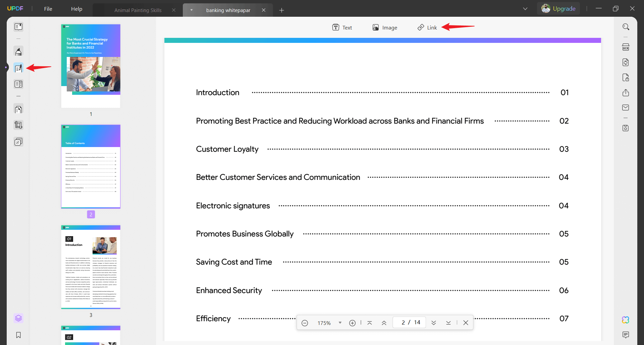Open the Comment annotation tool
Image resolution: width=644 pixels, height=345 pixels.
[18, 51]
